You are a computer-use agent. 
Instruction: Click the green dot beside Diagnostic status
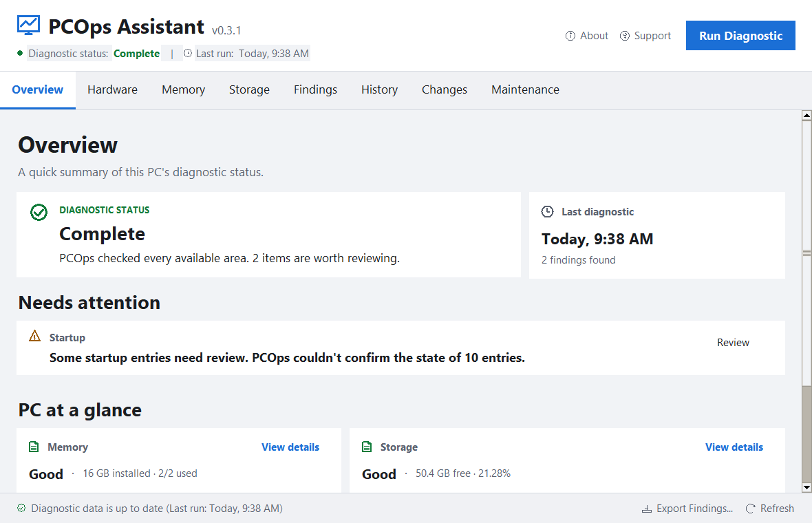click(20, 53)
